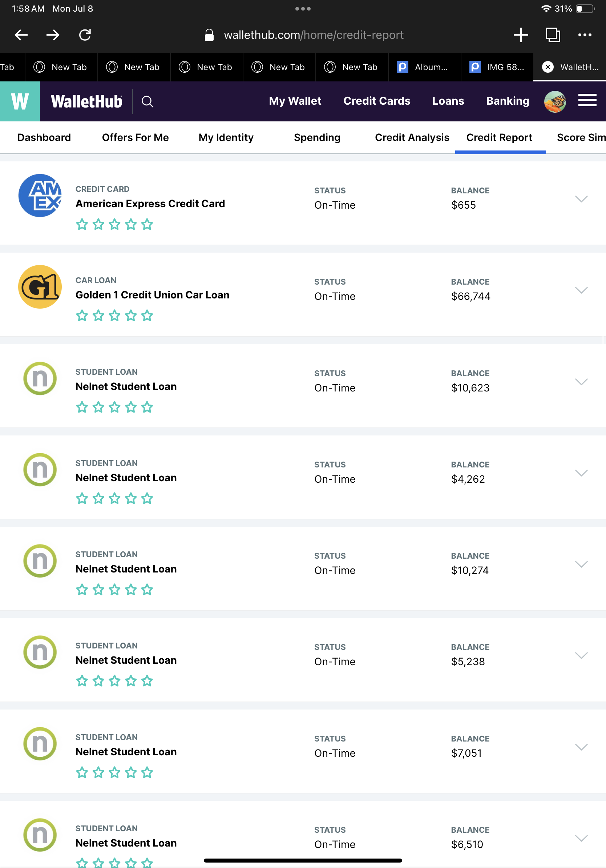Screen dimensions: 606x868
Task: Click the American Express Credit Card title
Action: pos(150,204)
